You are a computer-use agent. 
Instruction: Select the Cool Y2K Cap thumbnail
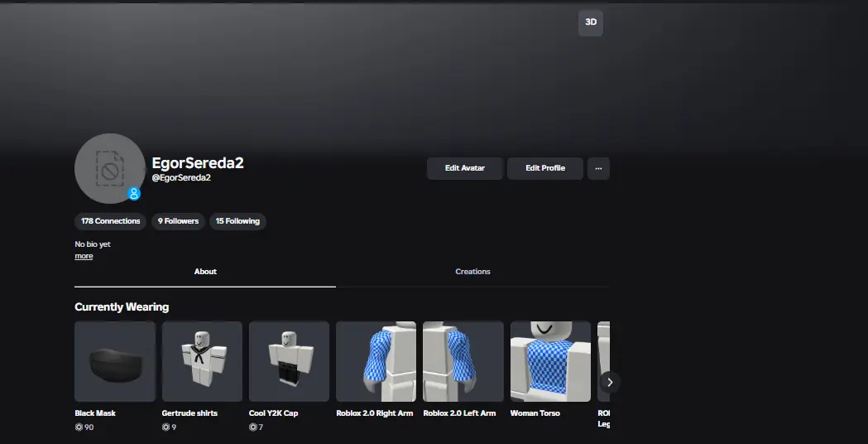(x=289, y=362)
